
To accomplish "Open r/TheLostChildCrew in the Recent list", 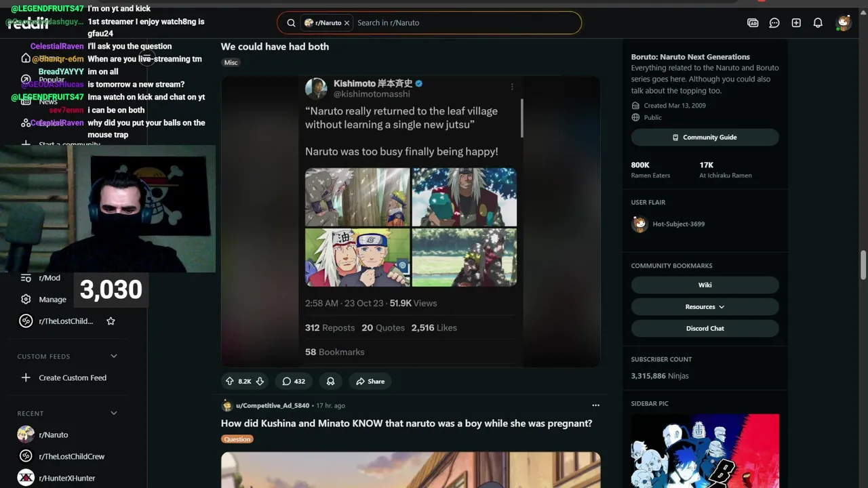I will tap(72, 456).
